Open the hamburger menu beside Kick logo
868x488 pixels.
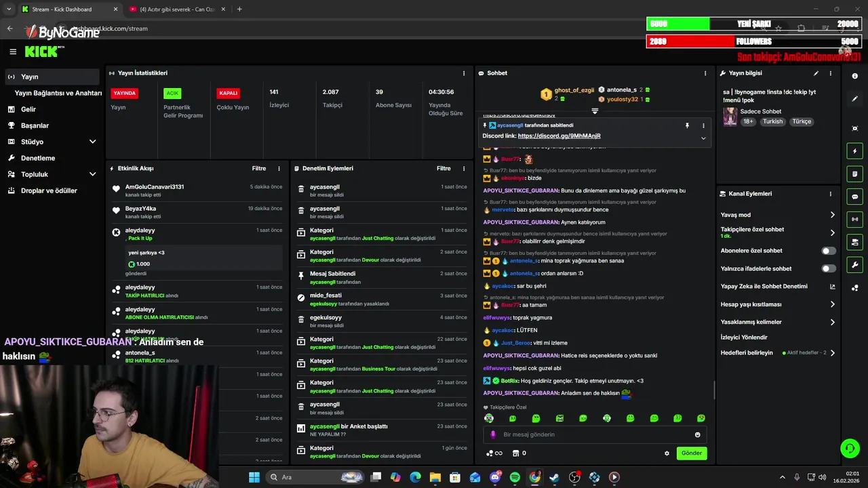[x=13, y=52]
